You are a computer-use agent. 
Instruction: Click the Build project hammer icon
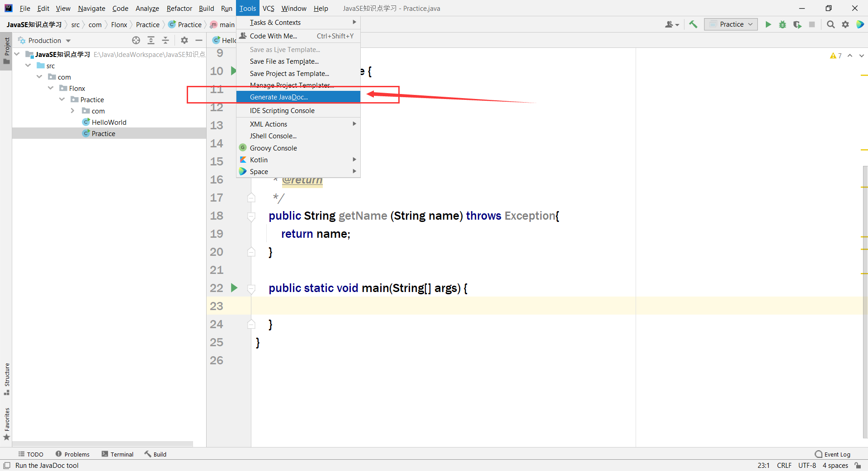(693, 24)
